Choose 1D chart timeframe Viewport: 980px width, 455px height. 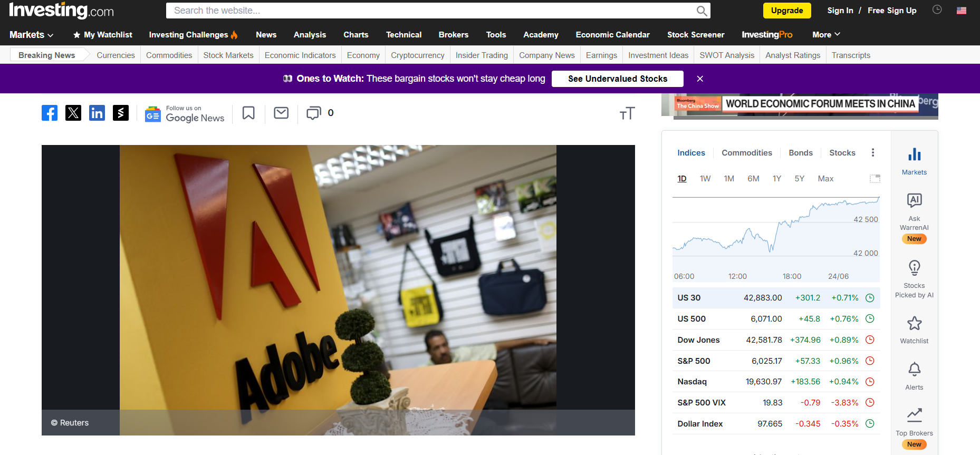pyautogui.click(x=682, y=179)
